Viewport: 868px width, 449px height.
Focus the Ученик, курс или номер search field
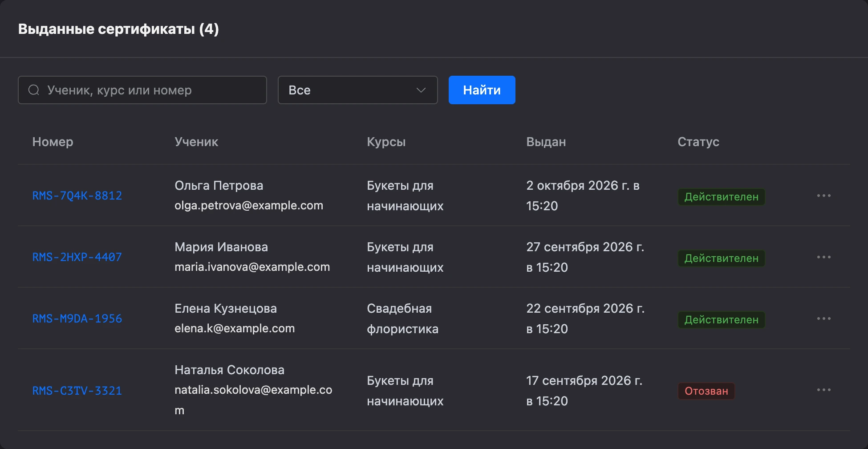click(x=142, y=90)
